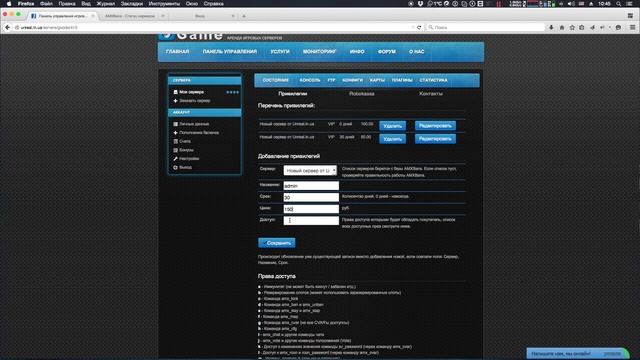Select the 'Robokassa' sub-tab
640x360 pixels.
click(x=362, y=94)
